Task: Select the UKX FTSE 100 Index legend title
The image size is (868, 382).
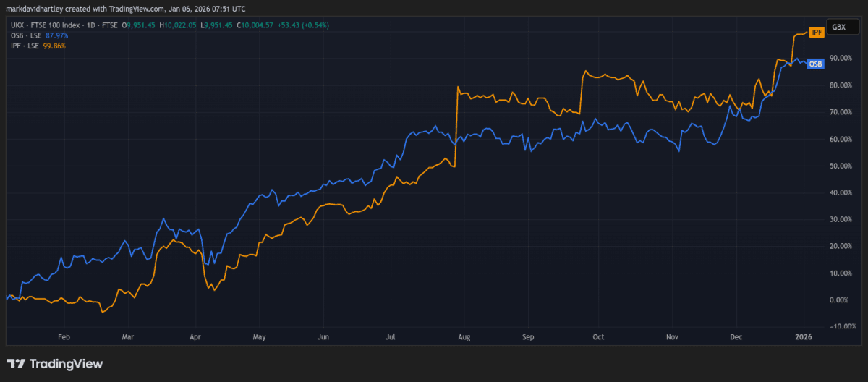Action: point(61,25)
